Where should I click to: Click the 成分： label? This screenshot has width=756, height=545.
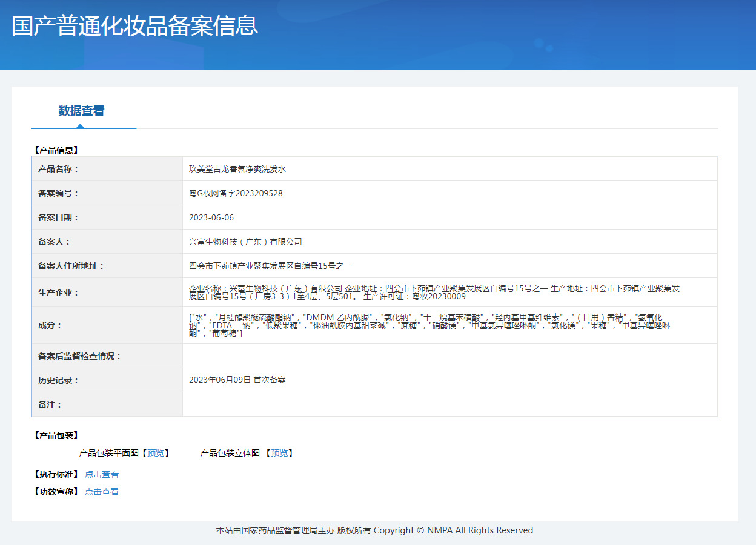click(x=50, y=325)
